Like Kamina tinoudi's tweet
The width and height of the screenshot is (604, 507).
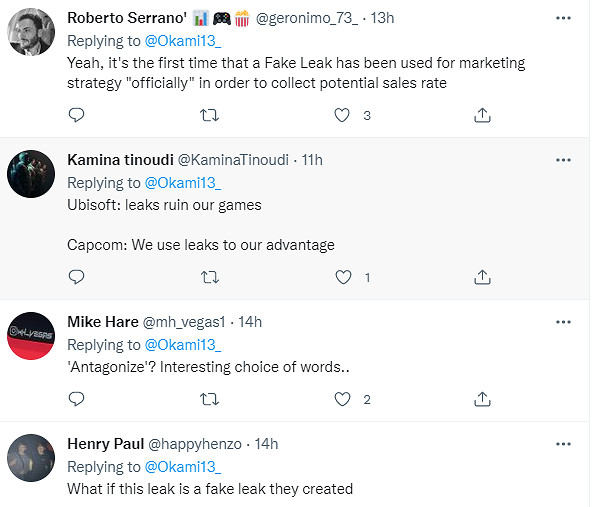tap(343, 277)
